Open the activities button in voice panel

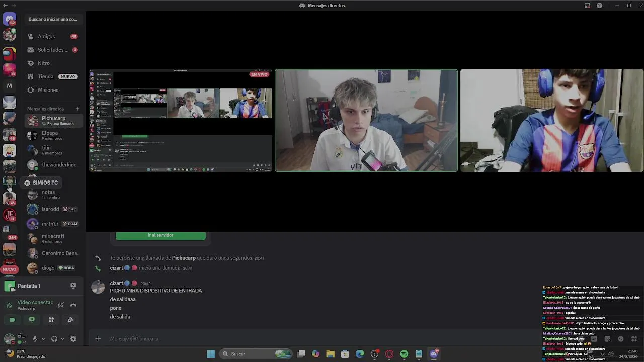pos(51,320)
